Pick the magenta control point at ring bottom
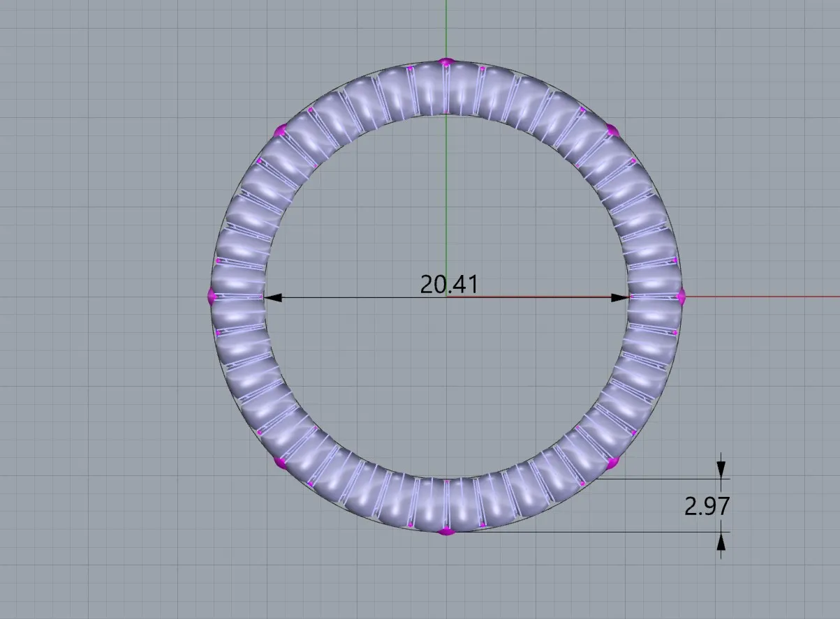The image size is (840, 619). tap(447, 531)
